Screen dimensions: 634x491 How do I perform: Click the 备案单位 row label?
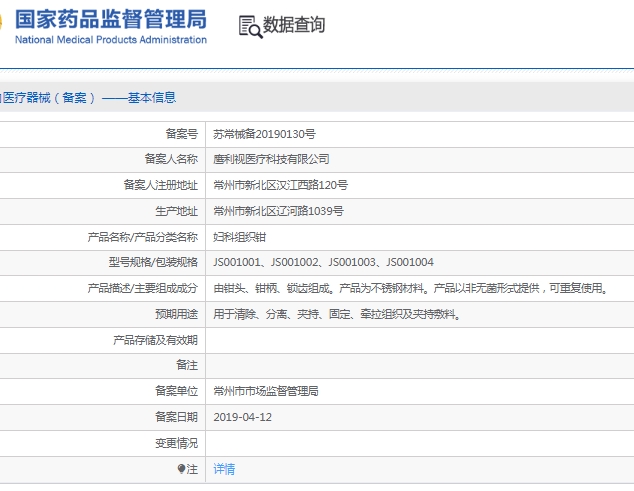tap(176, 391)
